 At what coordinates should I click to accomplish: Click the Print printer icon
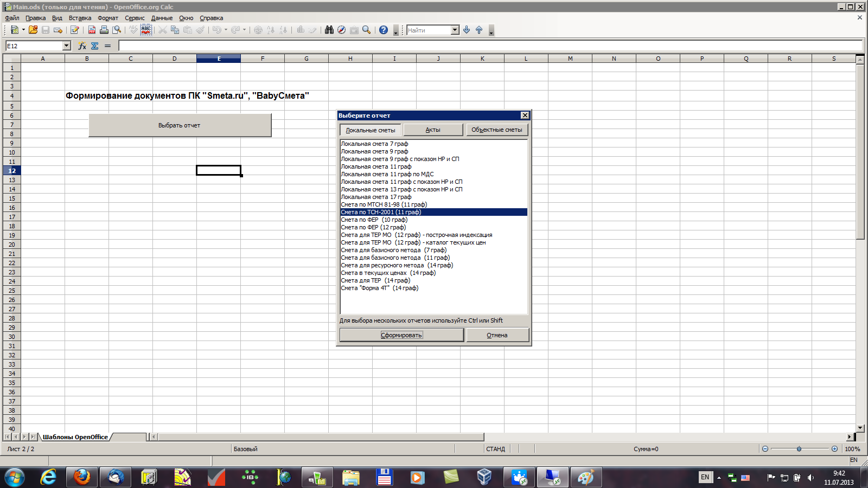click(x=104, y=30)
